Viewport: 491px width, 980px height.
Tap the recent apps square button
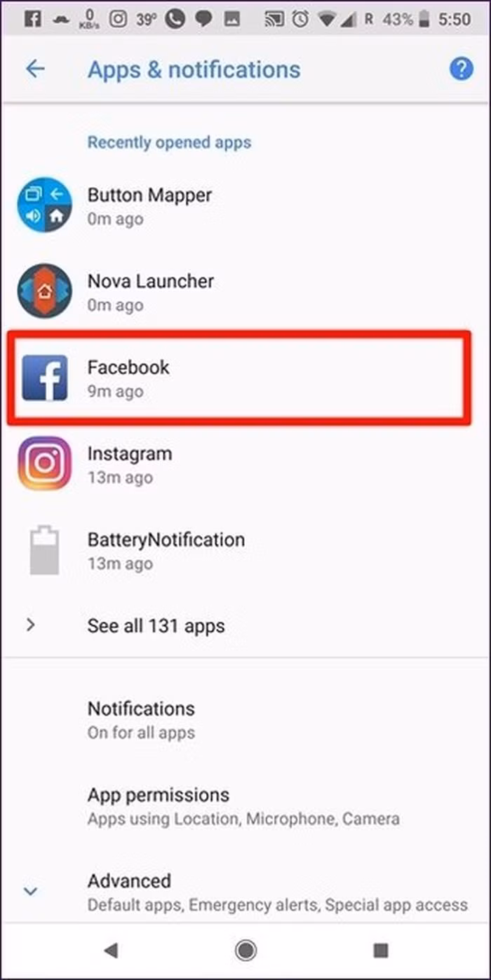381,950
